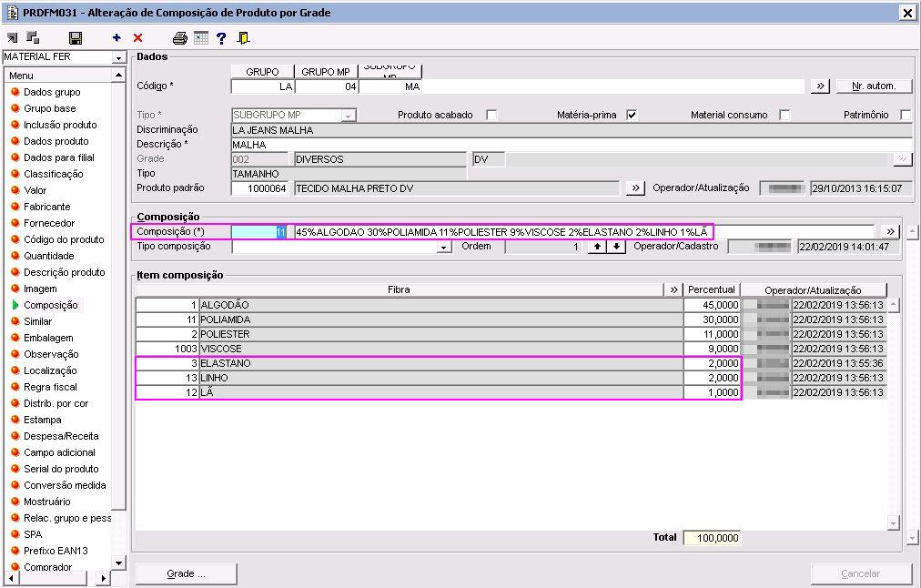The image size is (921, 588).
Task: Delete record with red X icon
Action: (x=138, y=38)
